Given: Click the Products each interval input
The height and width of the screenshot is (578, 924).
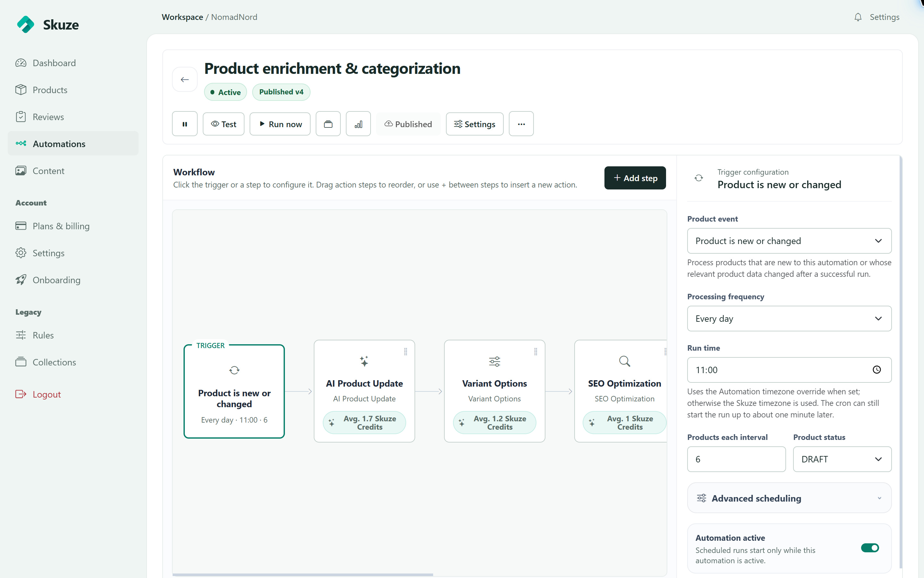Looking at the screenshot, I should pos(736,459).
